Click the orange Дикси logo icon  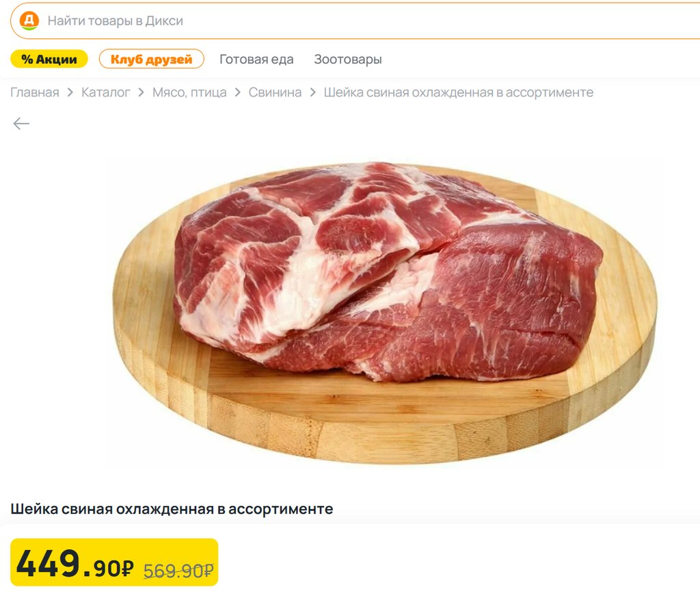(29, 21)
